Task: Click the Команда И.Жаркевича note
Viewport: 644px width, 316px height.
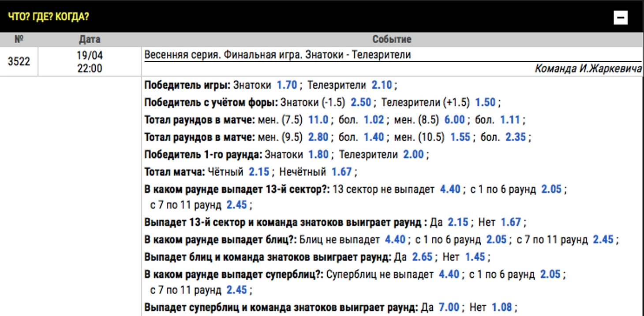Action: [x=588, y=69]
